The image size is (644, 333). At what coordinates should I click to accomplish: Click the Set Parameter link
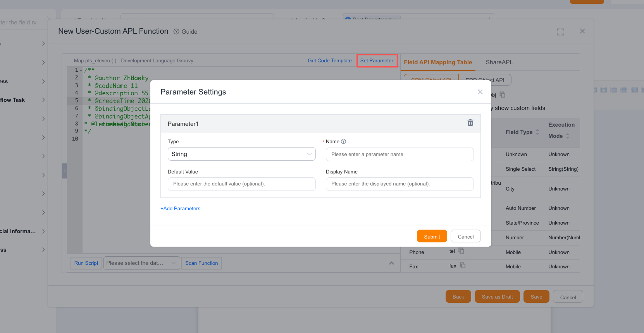(x=377, y=61)
